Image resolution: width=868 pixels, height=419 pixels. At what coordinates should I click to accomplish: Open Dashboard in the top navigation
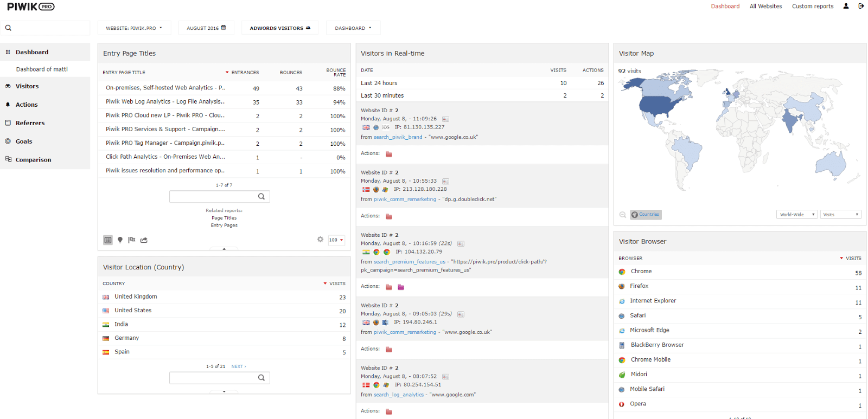click(x=725, y=7)
